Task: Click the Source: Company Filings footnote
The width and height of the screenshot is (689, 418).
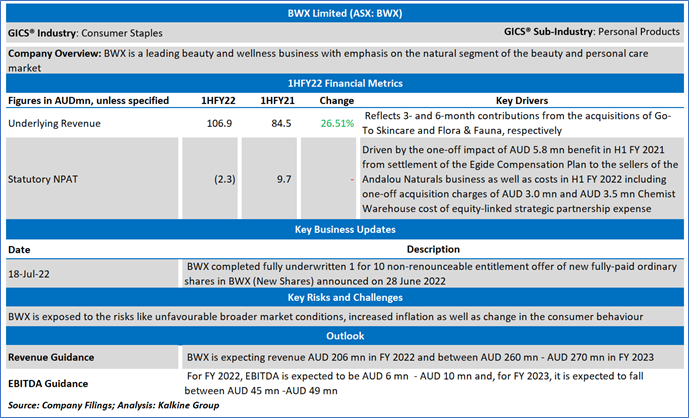Action: pyautogui.click(x=113, y=405)
